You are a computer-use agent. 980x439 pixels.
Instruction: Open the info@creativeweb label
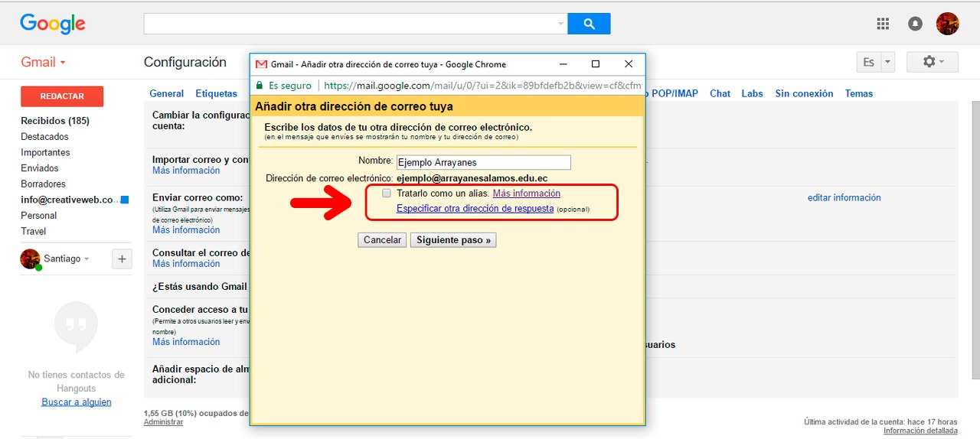click(70, 200)
